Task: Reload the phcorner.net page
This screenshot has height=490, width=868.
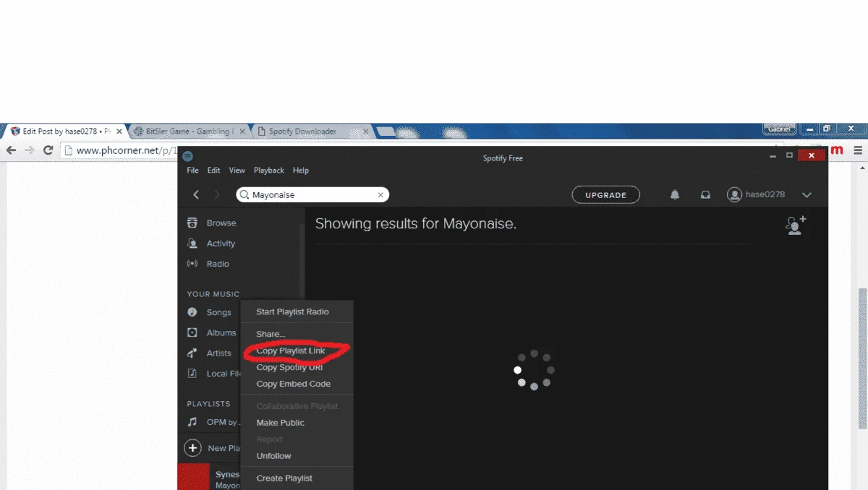Action: 48,150
